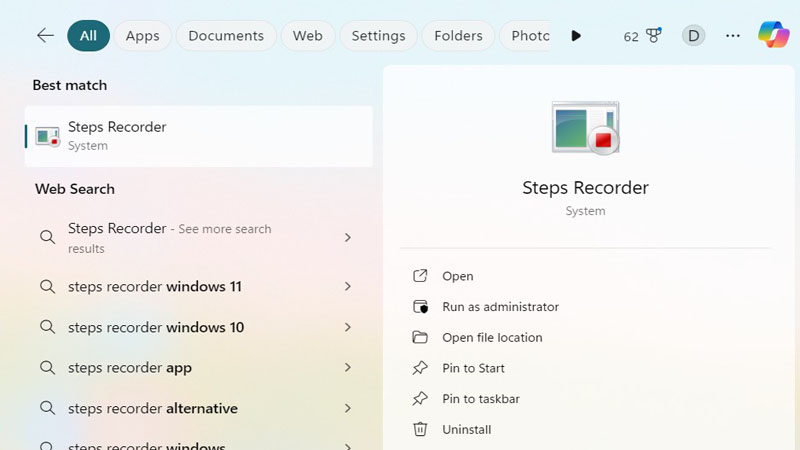Click the Steps Recorder title in details pane
Screen dimensions: 800x450
coord(585,188)
